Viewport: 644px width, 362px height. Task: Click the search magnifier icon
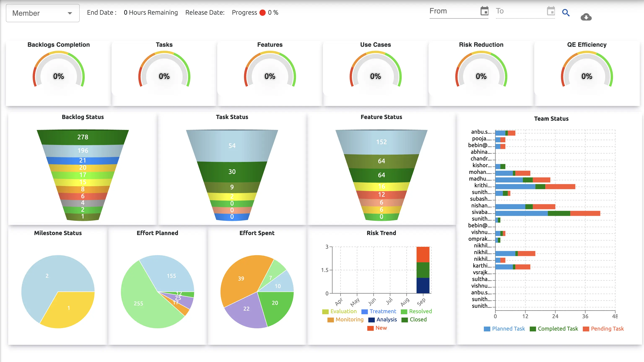click(566, 13)
